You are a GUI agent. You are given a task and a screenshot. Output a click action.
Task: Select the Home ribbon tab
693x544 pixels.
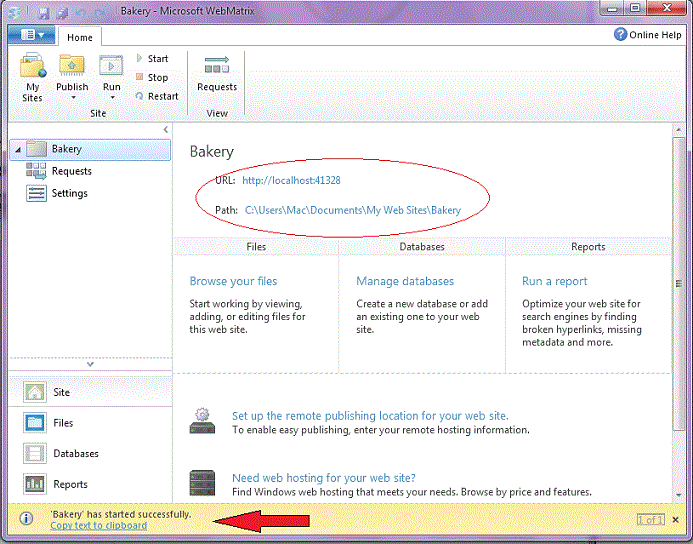coord(80,37)
